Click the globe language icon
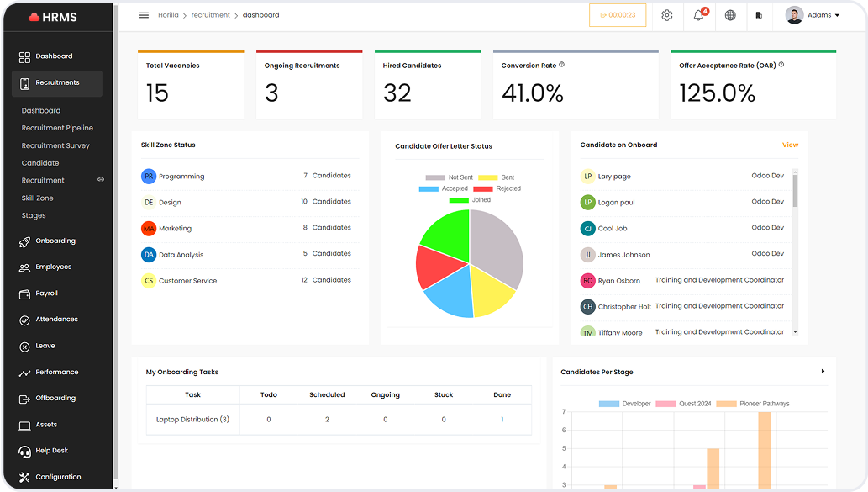The width and height of the screenshot is (868, 492). (730, 15)
